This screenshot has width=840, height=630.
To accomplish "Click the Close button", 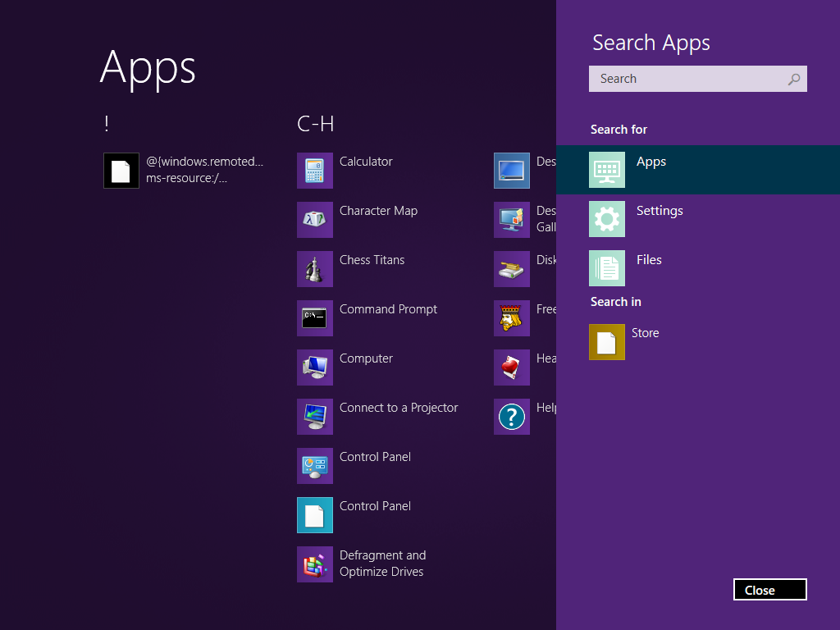I will [769, 590].
